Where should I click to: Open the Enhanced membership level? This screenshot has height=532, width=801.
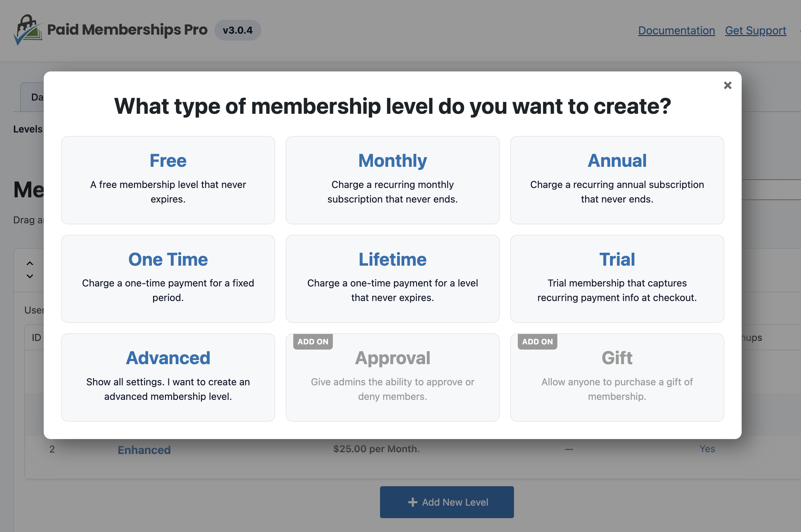[x=144, y=449]
